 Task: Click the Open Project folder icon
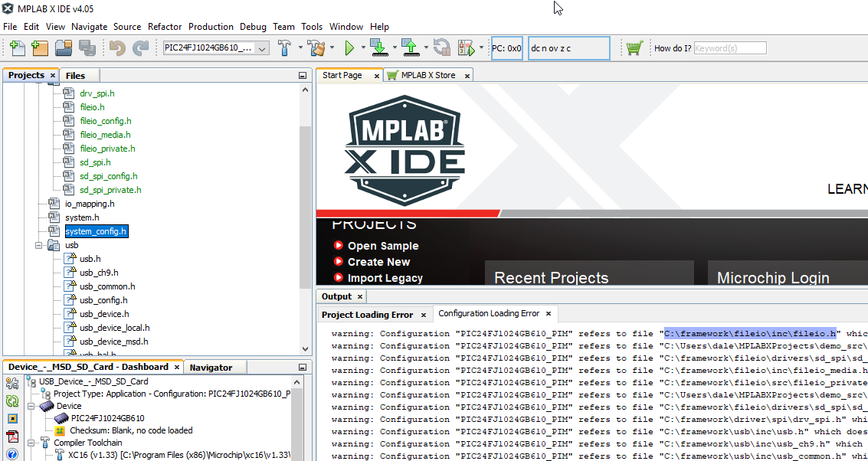click(64, 48)
